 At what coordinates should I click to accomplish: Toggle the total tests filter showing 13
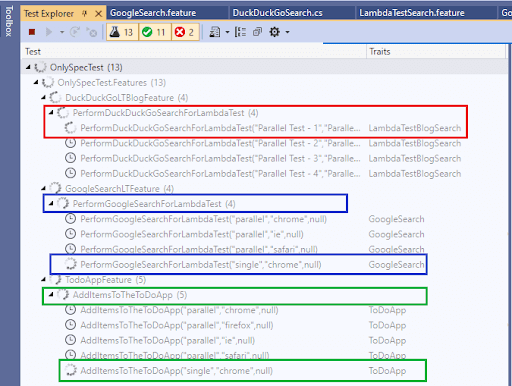click(122, 32)
